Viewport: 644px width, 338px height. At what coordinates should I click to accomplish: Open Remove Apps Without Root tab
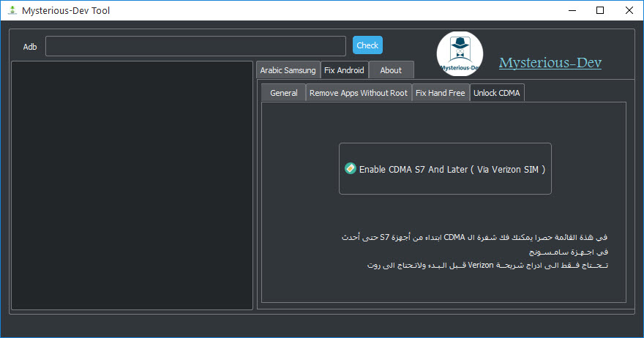(x=359, y=93)
